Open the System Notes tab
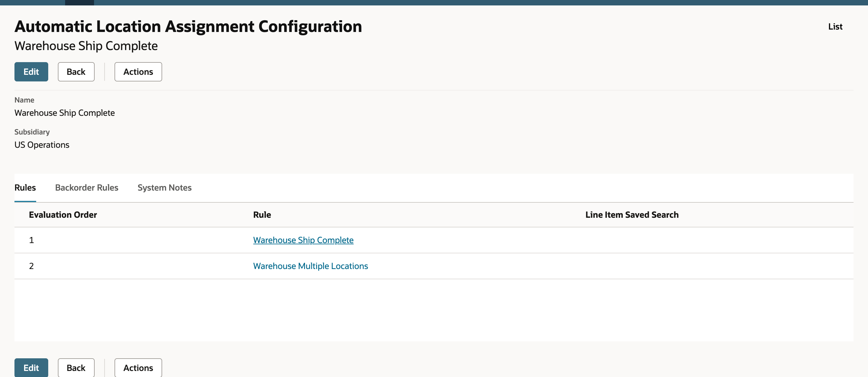 (165, 188)
